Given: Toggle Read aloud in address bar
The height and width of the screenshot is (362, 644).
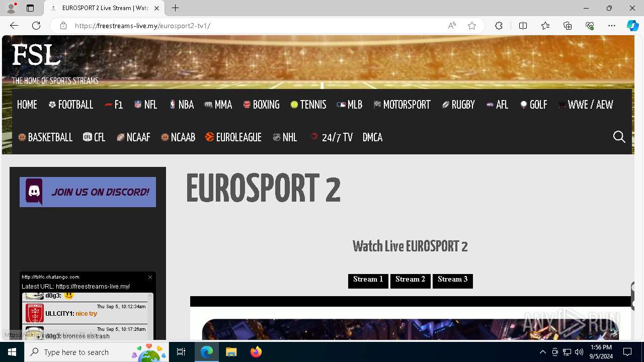Looking at the screenshot, I should [x=452, y=26].
